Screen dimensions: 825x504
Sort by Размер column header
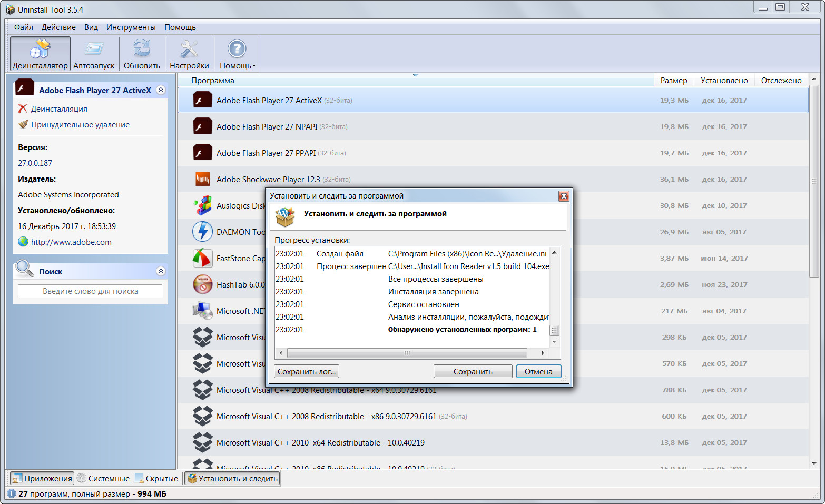(x=674, y=80)
